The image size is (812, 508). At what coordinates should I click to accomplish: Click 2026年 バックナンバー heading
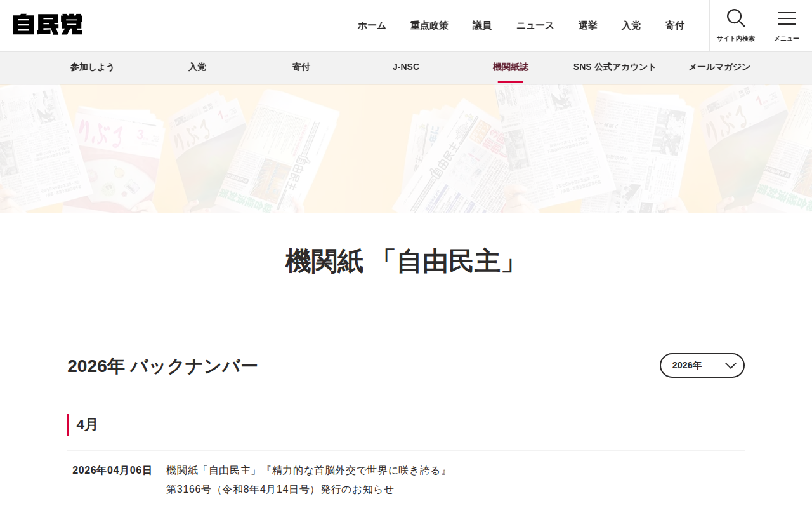tap(162, 366)
